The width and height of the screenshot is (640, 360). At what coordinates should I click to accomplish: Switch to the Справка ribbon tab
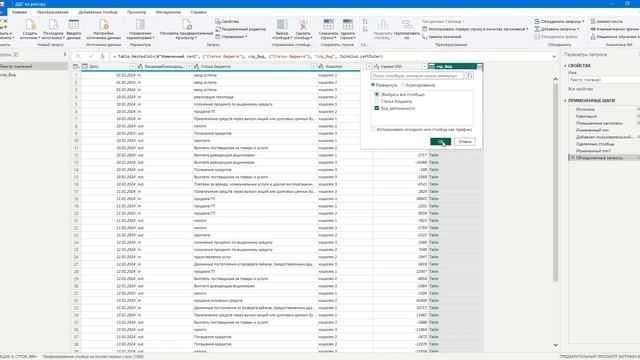pyautogui.click(x=198, y=12)
